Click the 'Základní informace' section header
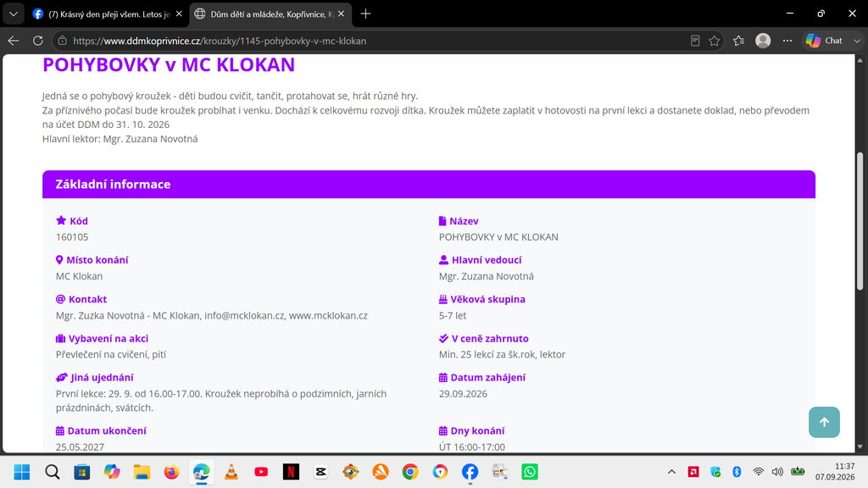The image size is (868, 488). (428, 184)
